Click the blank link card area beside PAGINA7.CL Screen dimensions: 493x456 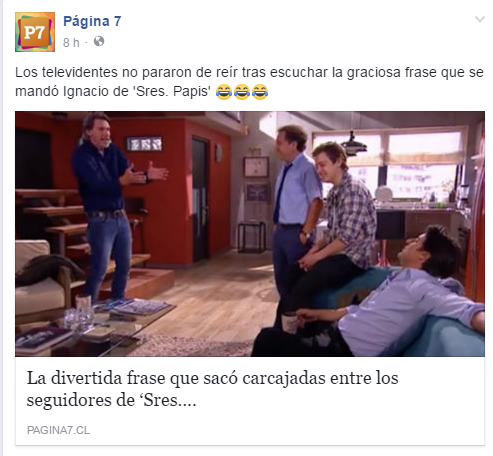287,430
